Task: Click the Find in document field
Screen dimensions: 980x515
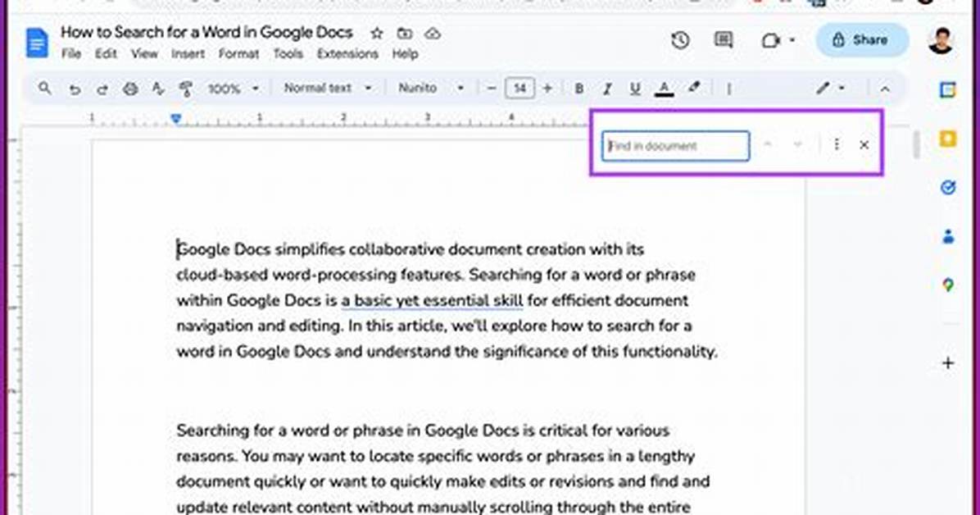Action: (x=676, y=146)
